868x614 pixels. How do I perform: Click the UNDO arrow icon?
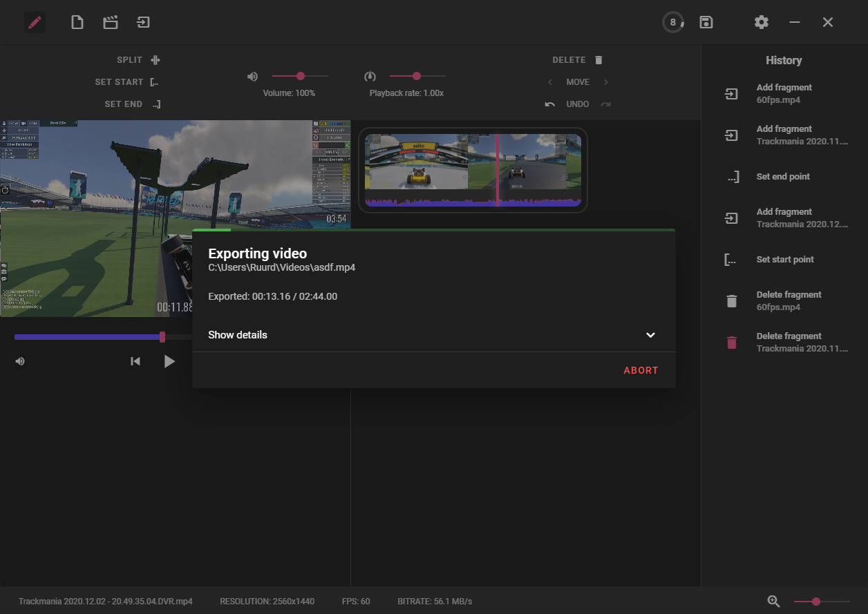click(550, 104)
